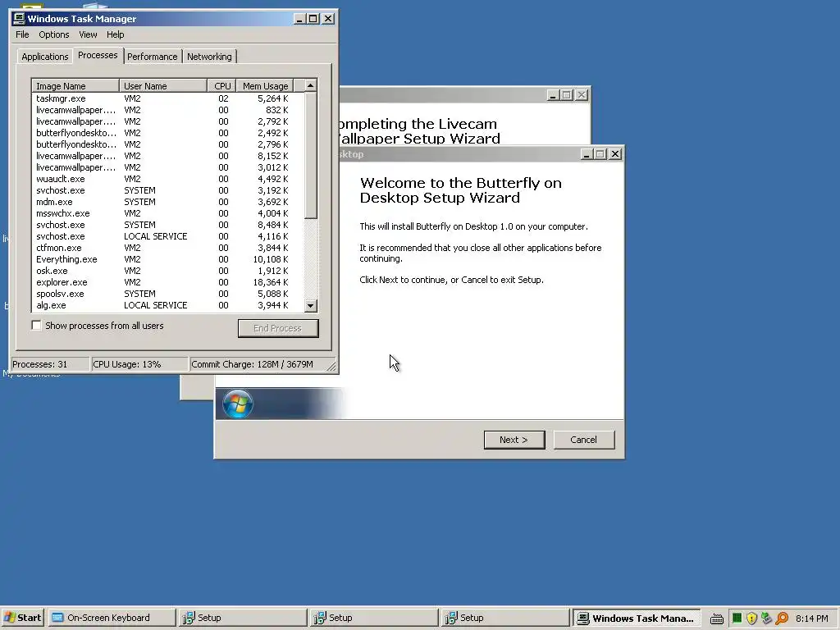Screen dimensions: 840x630
Task: Click the keyboard language bar icon in taskbar
Action: [x=717, y=619]
